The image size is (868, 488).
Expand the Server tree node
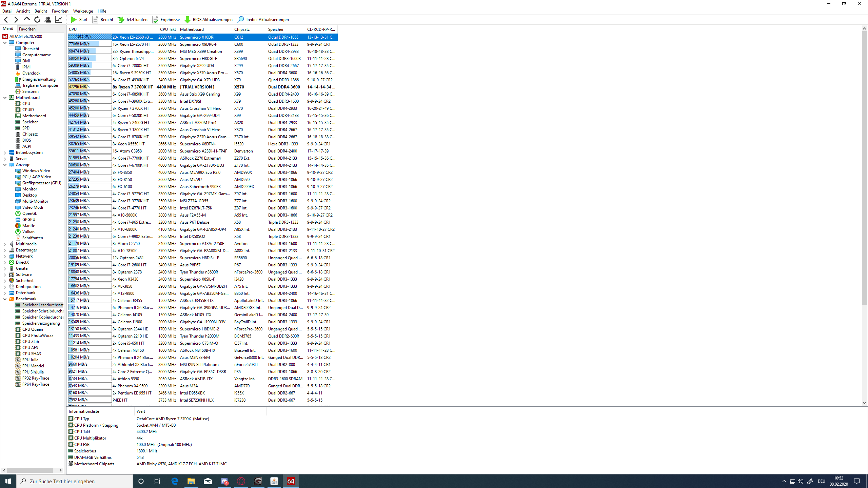point(5,159)
